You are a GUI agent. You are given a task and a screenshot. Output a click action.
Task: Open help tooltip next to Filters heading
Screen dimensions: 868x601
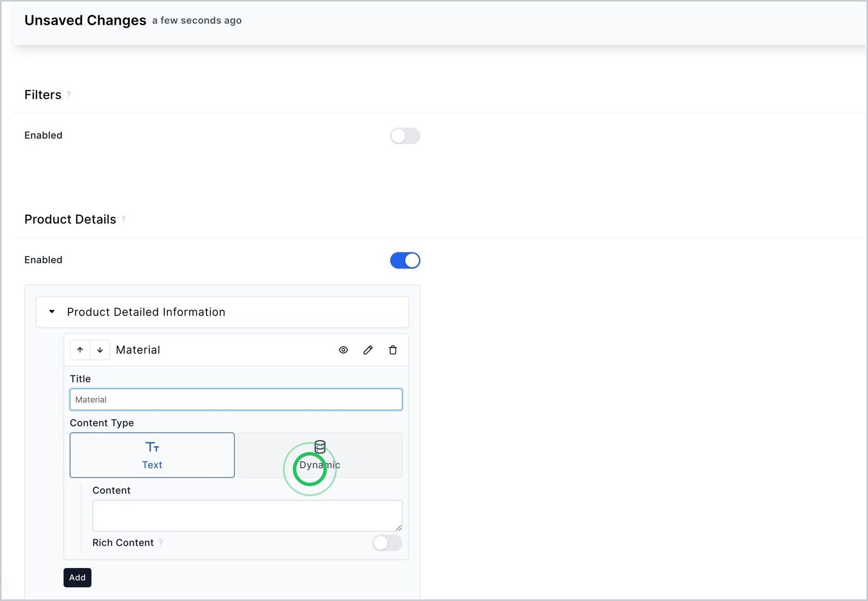[68, 95]
